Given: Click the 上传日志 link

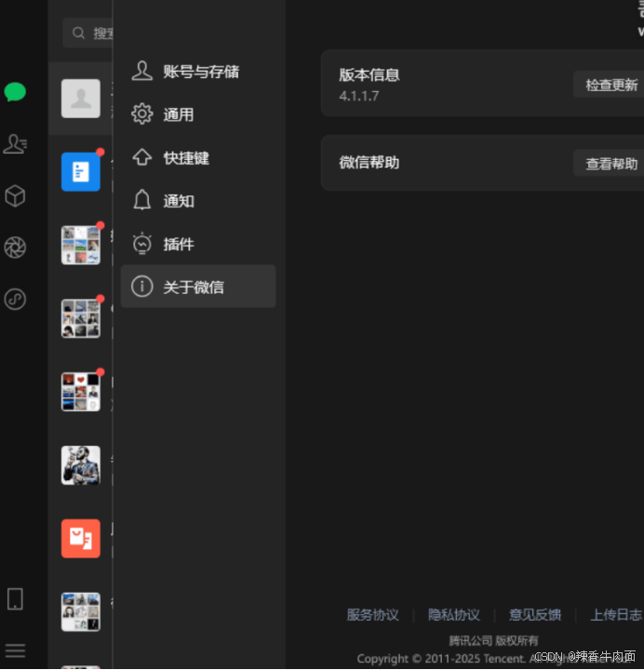Looking at the screenshot, I should click(x=616, y=615).
